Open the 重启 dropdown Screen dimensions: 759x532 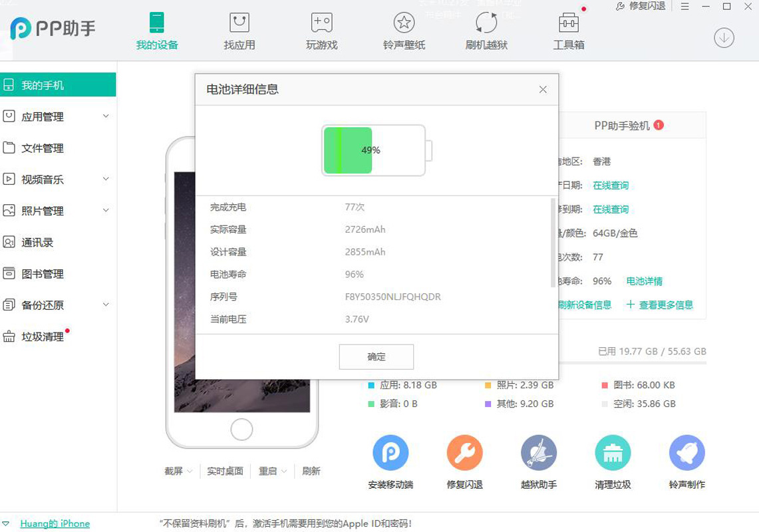(273, 471)
